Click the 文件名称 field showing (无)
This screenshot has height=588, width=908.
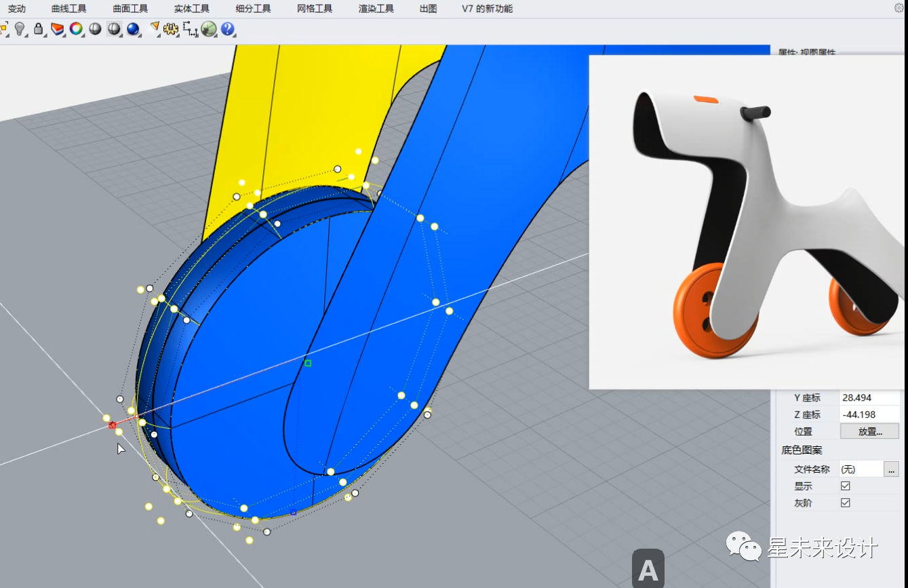pos(861,469)
